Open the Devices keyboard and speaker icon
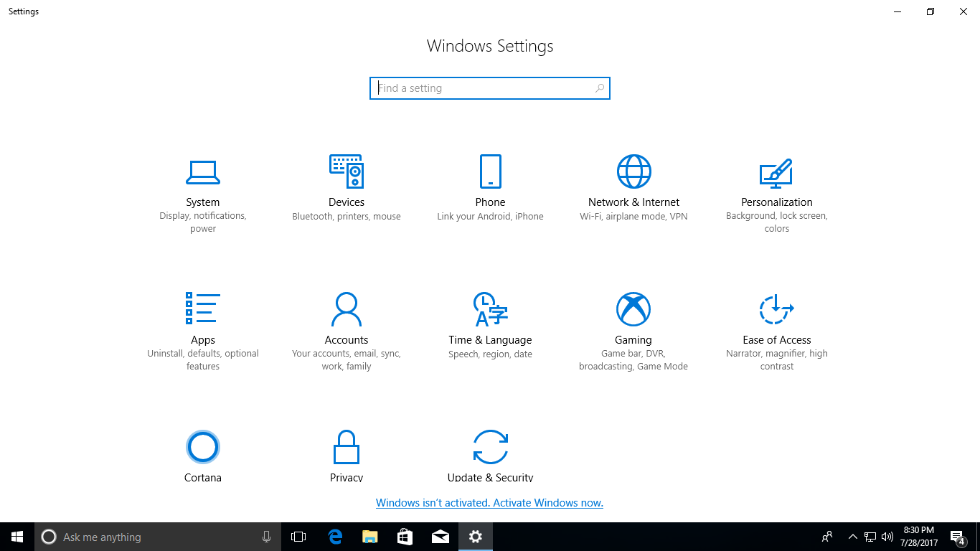This screenshot has width=980, height=551. [x=347, y=171]
